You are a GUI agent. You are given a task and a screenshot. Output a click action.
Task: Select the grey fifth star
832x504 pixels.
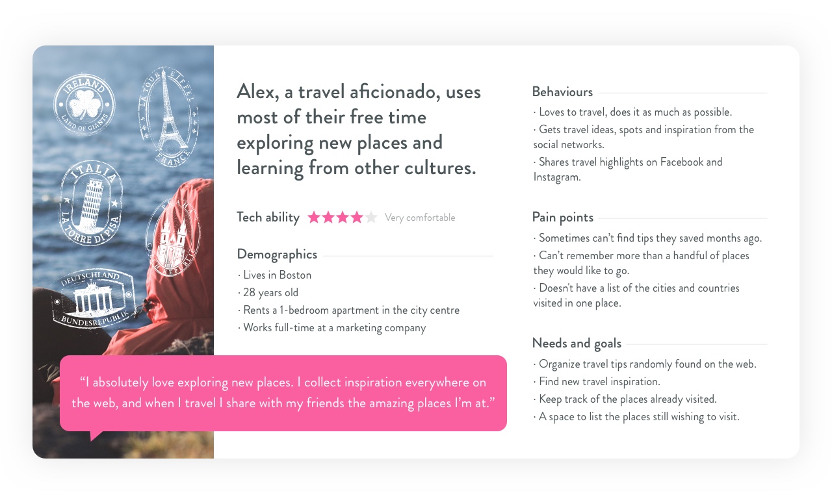(x=371, y=218)
